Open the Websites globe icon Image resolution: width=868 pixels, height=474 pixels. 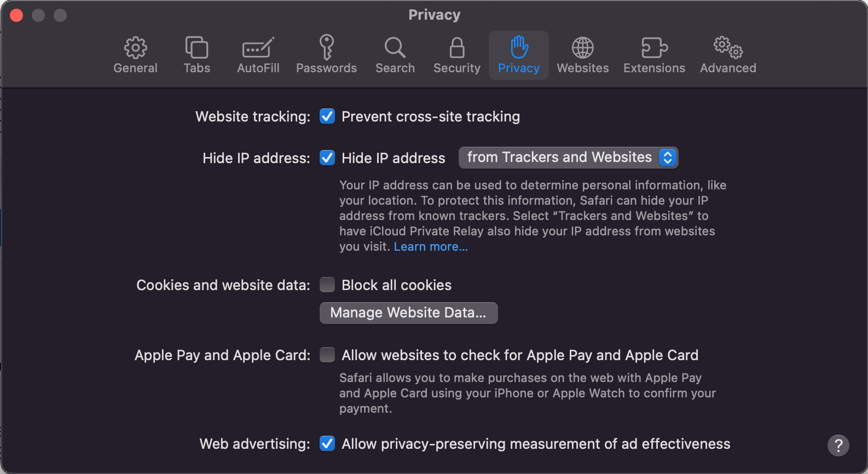(583, 48)
